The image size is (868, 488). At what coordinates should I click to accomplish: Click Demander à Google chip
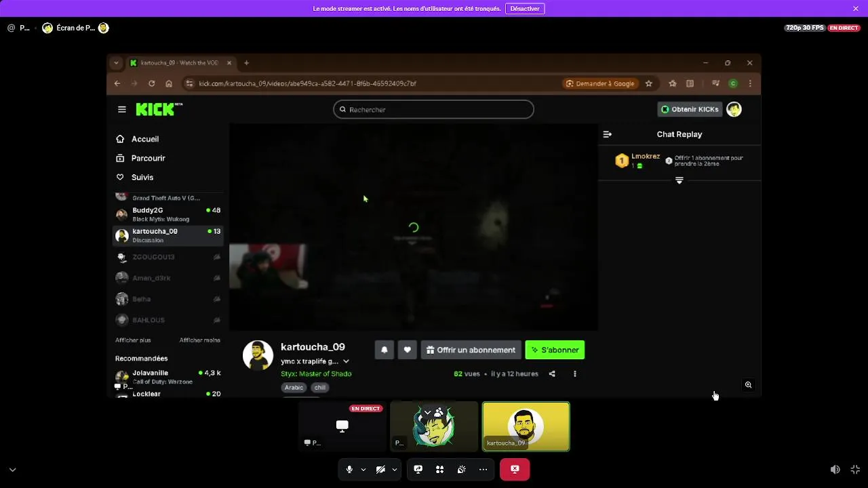599,83
